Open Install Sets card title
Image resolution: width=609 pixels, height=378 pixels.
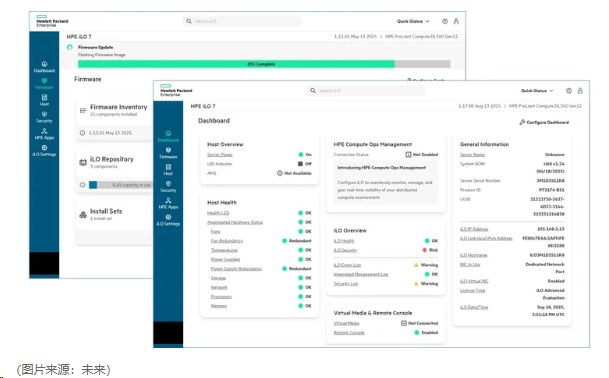pos(106,211)
